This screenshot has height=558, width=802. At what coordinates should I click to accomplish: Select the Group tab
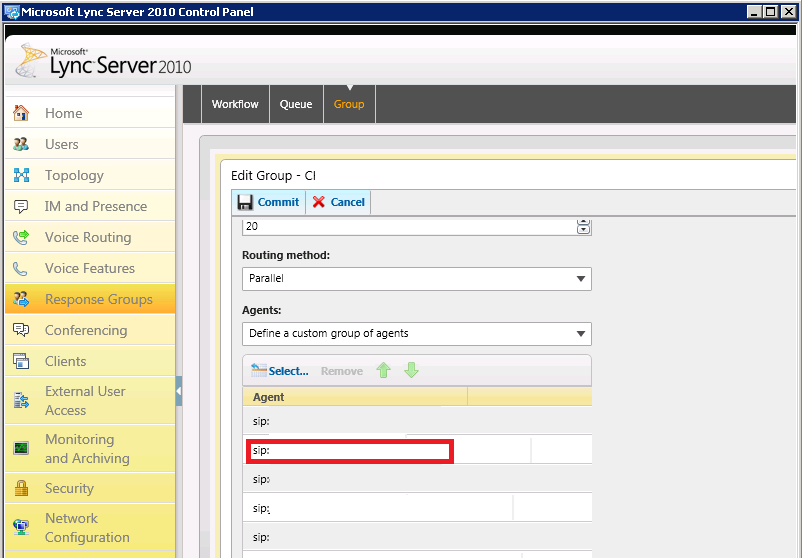click(x=349, y=104)
